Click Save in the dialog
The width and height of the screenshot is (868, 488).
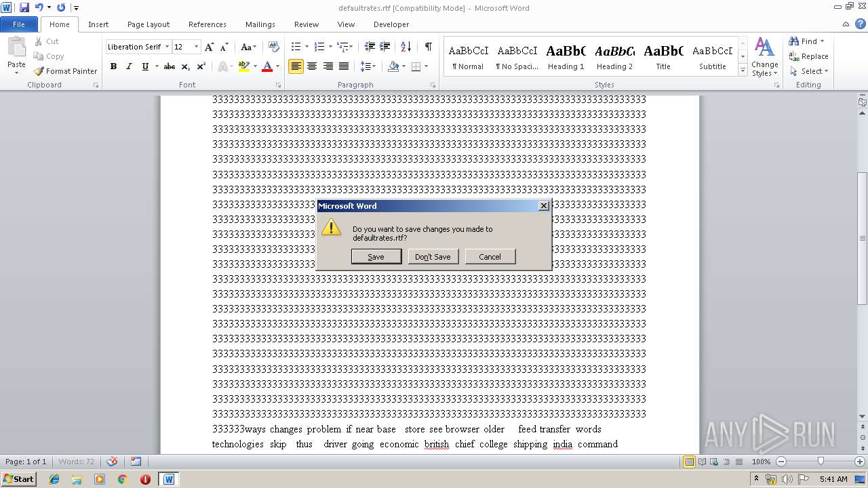pyautogui.click(x=376, y=257)
